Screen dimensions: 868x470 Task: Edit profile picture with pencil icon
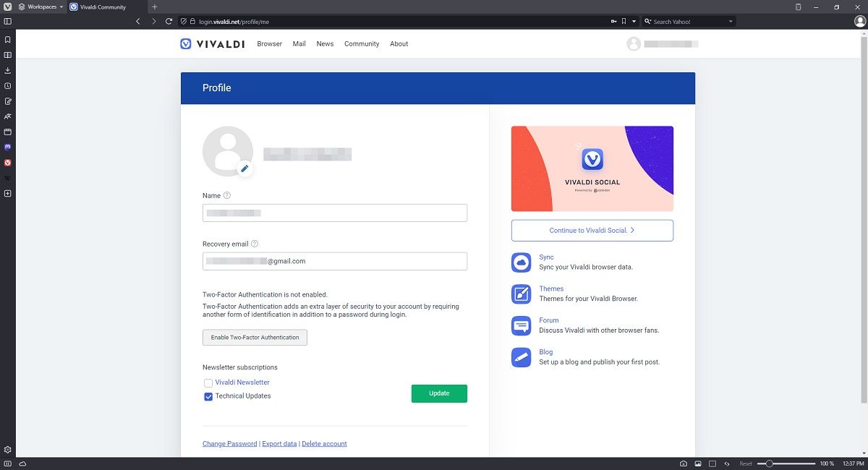click(x=244, y=168)
